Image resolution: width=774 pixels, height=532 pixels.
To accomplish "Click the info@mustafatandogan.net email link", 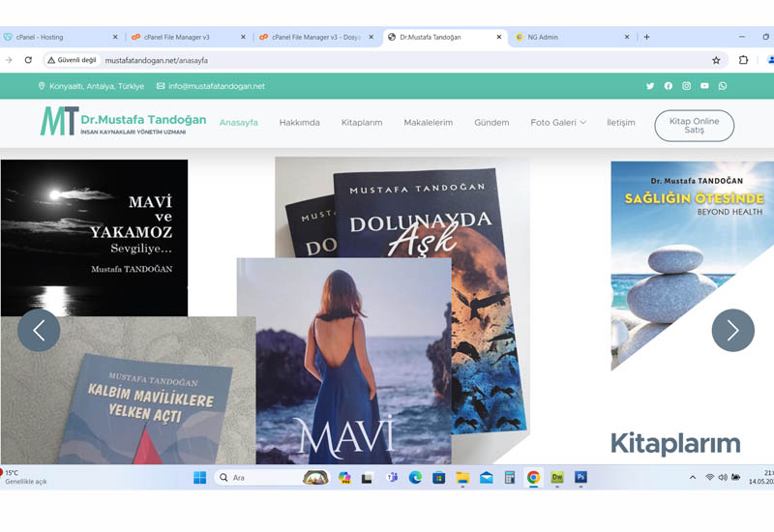I will (216, 86).
